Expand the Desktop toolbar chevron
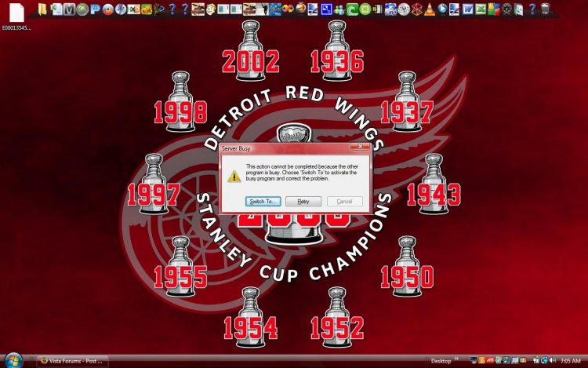Screen dimensions: 588x368 456,359
